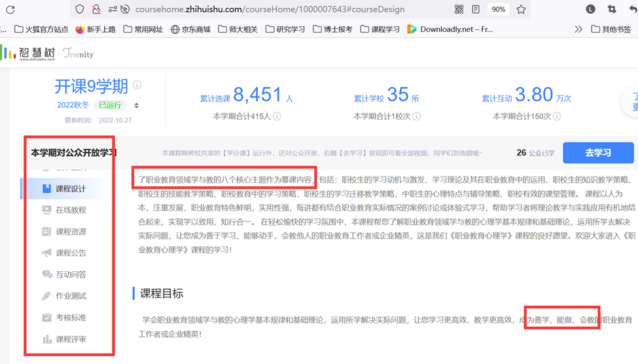The image size is (638, 364).
Task: Reset the 90% zoom level badge
Action: (499, 9)
